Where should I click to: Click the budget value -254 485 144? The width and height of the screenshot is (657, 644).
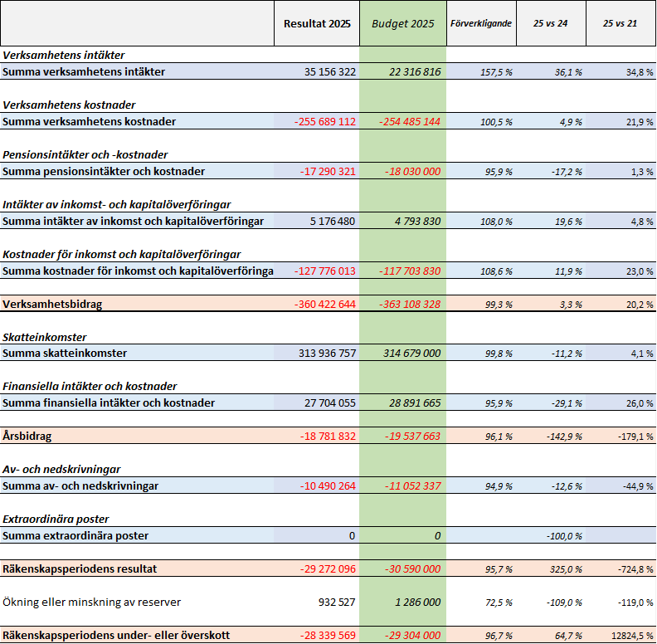click(411, 122)
